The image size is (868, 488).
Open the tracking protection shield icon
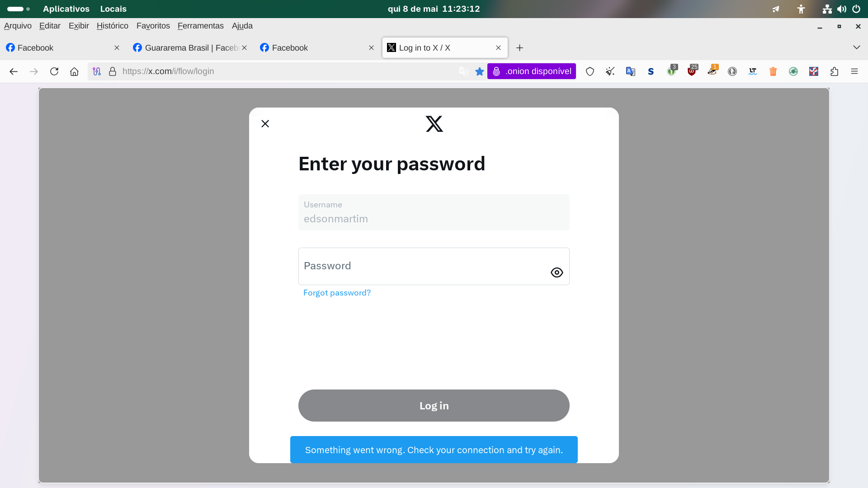point(590,71)
